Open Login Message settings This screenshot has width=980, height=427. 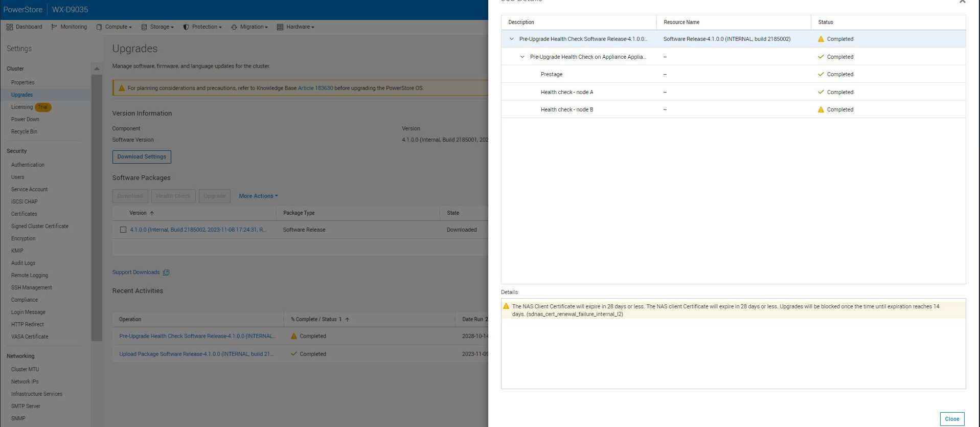tap(28, 312)
